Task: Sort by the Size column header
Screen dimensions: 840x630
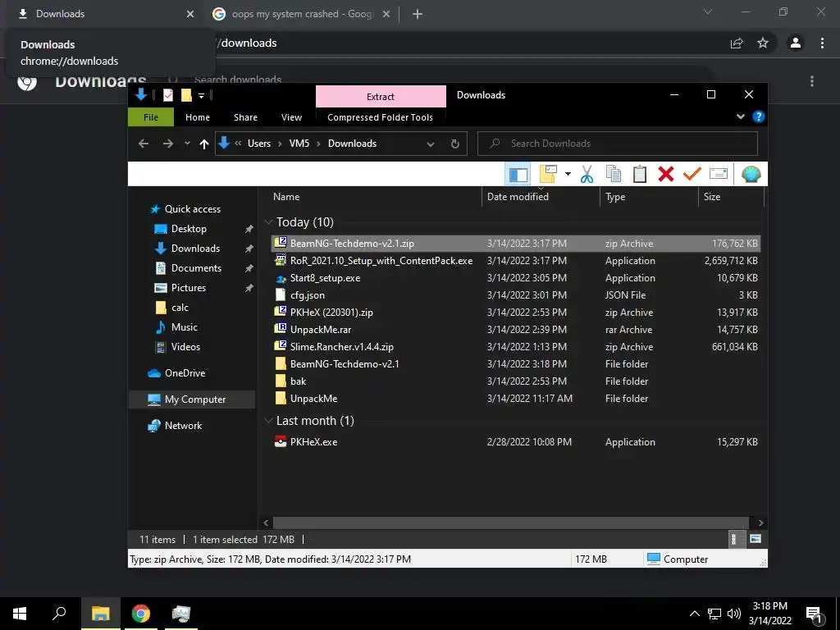Action: tap(731, 197)
